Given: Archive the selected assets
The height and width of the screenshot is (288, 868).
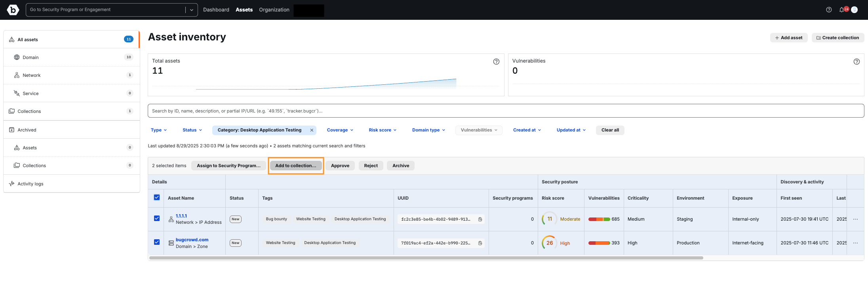Looking at the screenshot, I should point(401,166).
